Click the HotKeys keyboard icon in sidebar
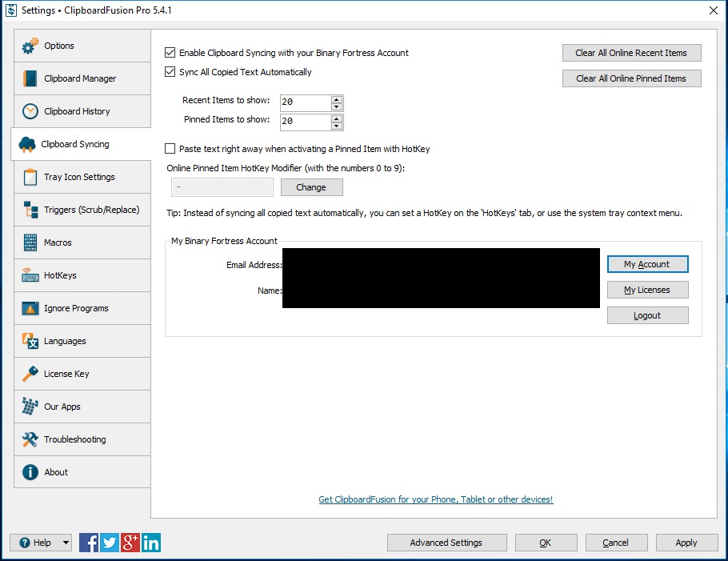This screenshot has height=561, width=728. (x=30, y=275)
